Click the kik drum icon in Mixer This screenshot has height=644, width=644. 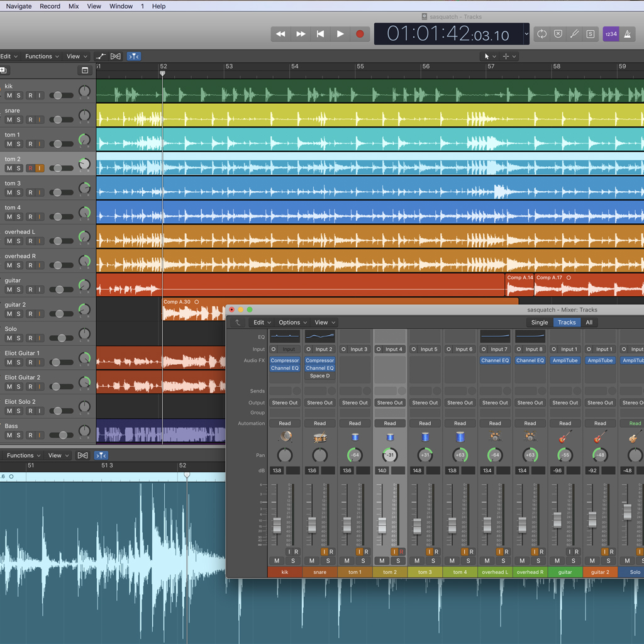coord(285,436)
